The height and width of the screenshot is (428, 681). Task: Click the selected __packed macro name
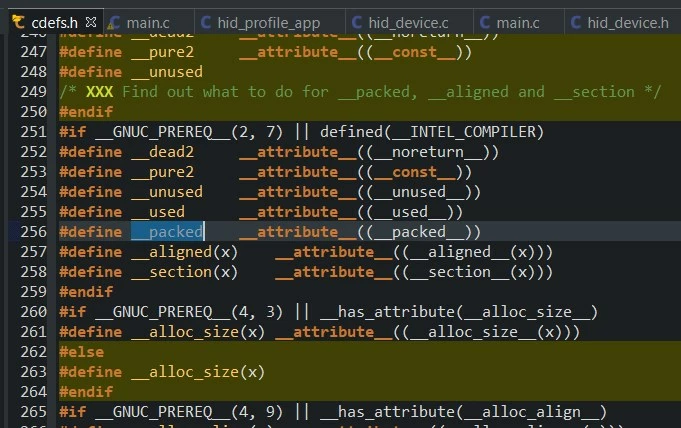(167, 232)
